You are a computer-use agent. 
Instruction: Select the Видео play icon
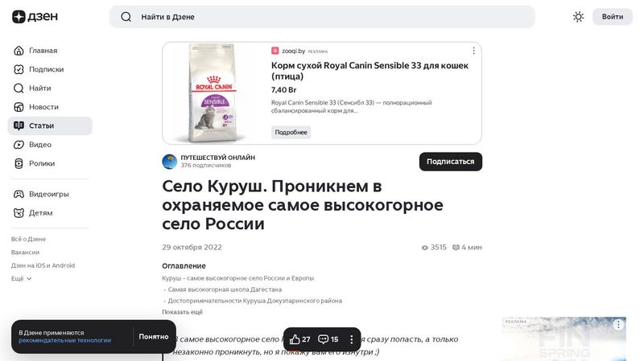(x=19, y=145)
